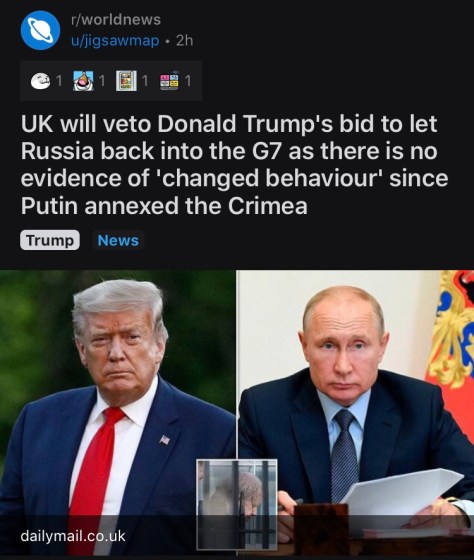Open u/jigsawmap user profile
The image size is (474, 560).
coord(115,41)
